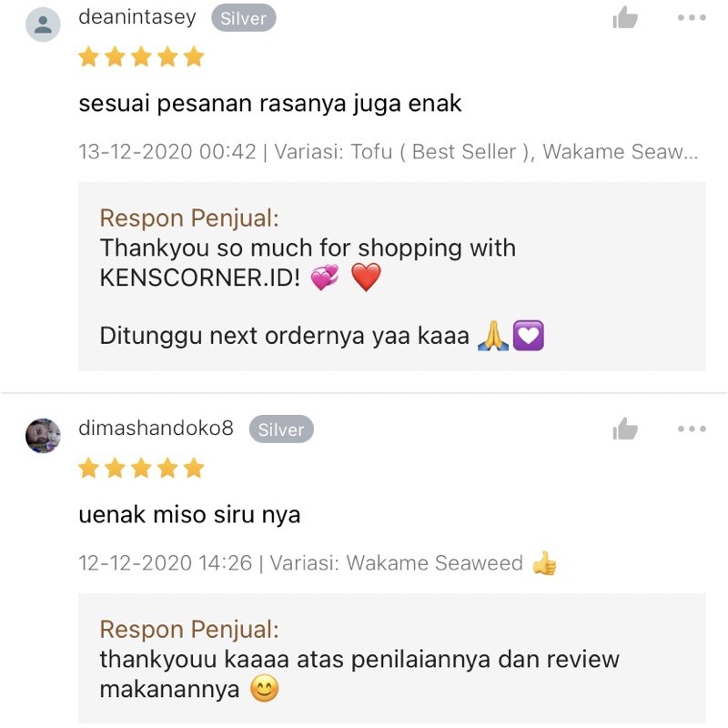The width and height of the screenshot is (728, 728).
Task: View dimashandoko8's profile photo
Action: tap(43, 436)
